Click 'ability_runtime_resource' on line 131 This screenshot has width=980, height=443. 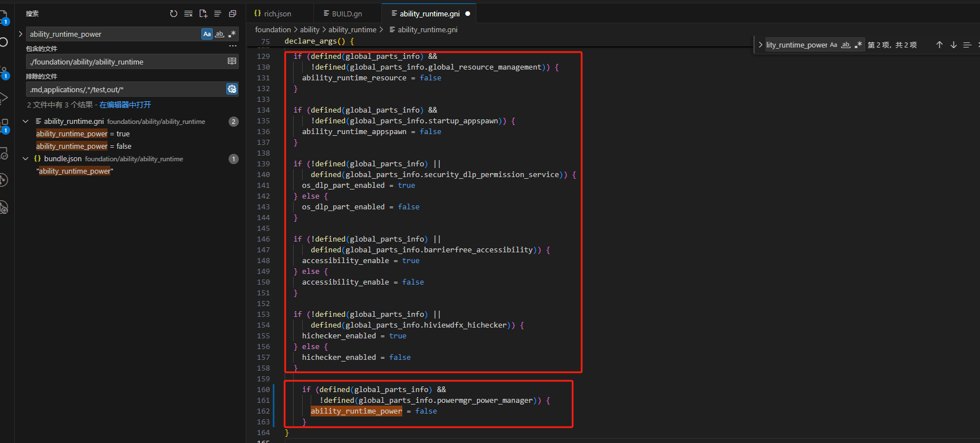point(354,78)
